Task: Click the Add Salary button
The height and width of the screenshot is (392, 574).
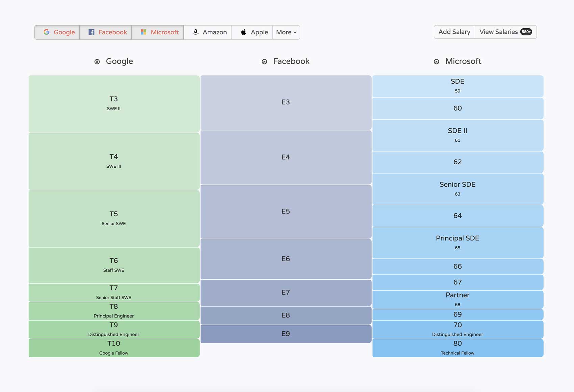Action: point(454,32)
